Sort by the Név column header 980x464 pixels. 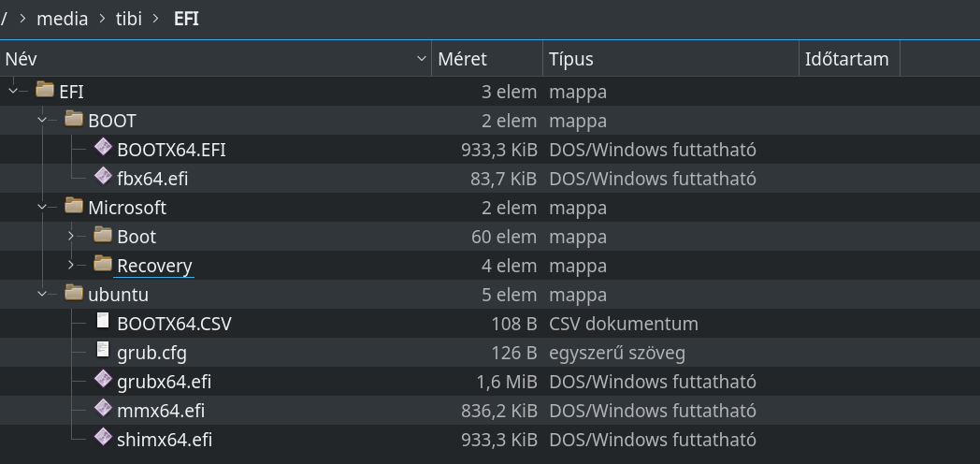coord(216,59)
